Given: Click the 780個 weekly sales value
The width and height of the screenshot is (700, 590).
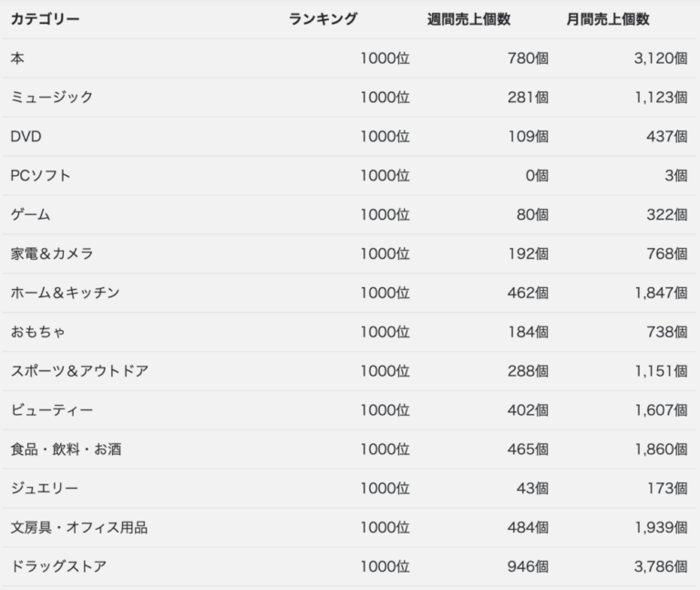Looking at the screenshot, I should click(x=528, y=58).
